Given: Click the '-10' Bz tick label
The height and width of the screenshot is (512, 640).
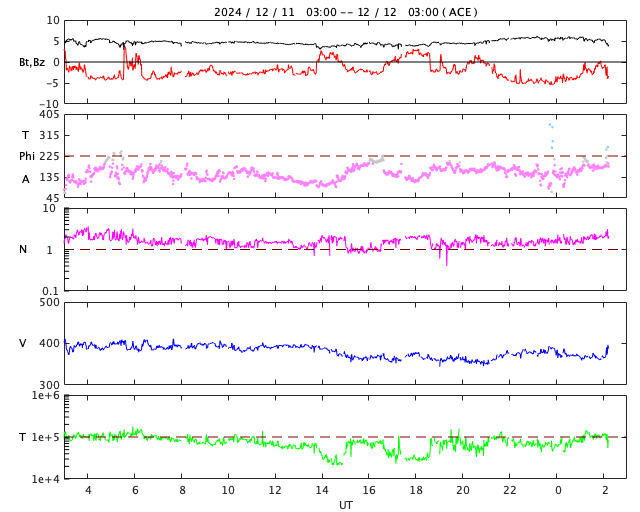Looking at the screenshot, I should [x=49, y=104].
